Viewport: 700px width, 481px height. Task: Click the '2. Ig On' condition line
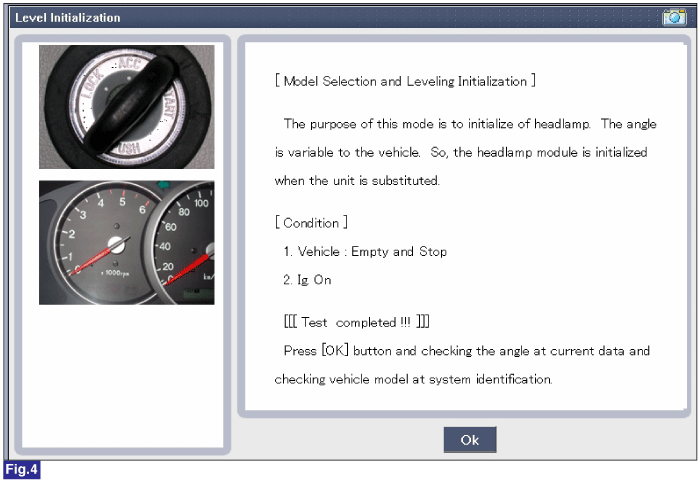pyautogui.click(x=307, y=280)
